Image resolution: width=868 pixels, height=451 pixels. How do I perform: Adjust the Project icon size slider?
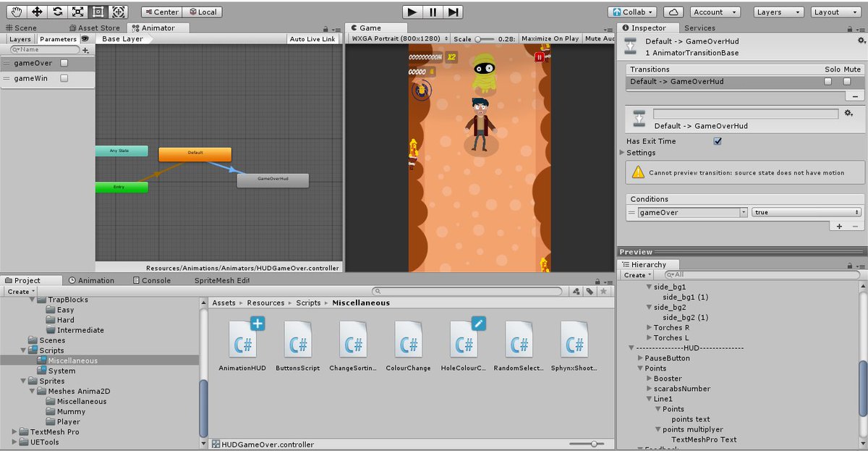[587, 444]
